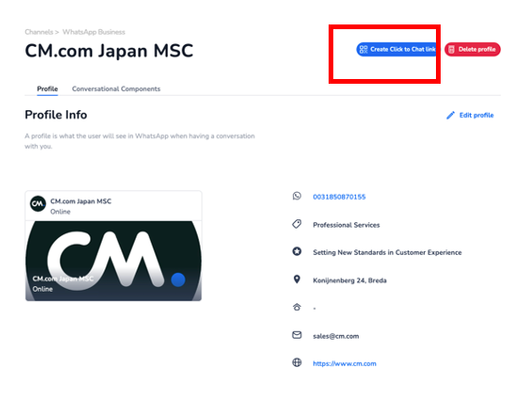The width and height of the screenshot is (532, 415).
Task: Click the envelope icon next to sales@cm.com
Action: coord(297,335)
